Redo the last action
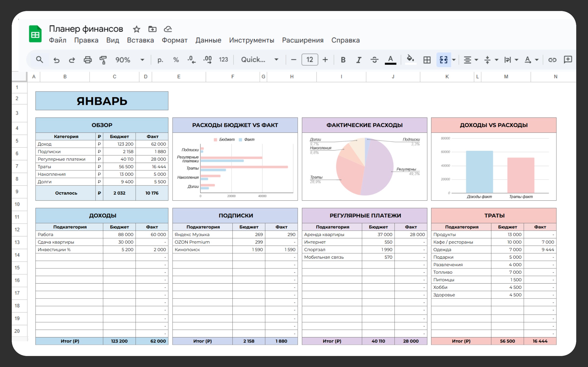 coord(72,60)
